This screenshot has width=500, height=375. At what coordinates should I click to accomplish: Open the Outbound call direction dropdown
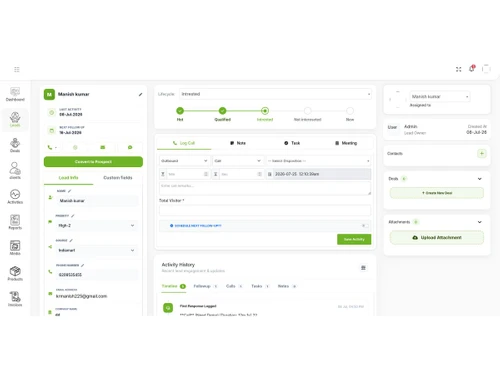(x=184, y=161)
